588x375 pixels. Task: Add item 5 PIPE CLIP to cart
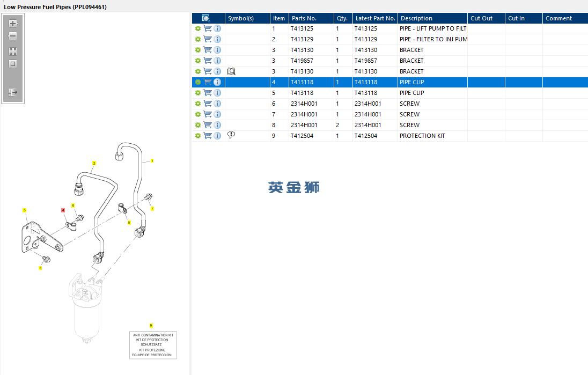(208, 93)
